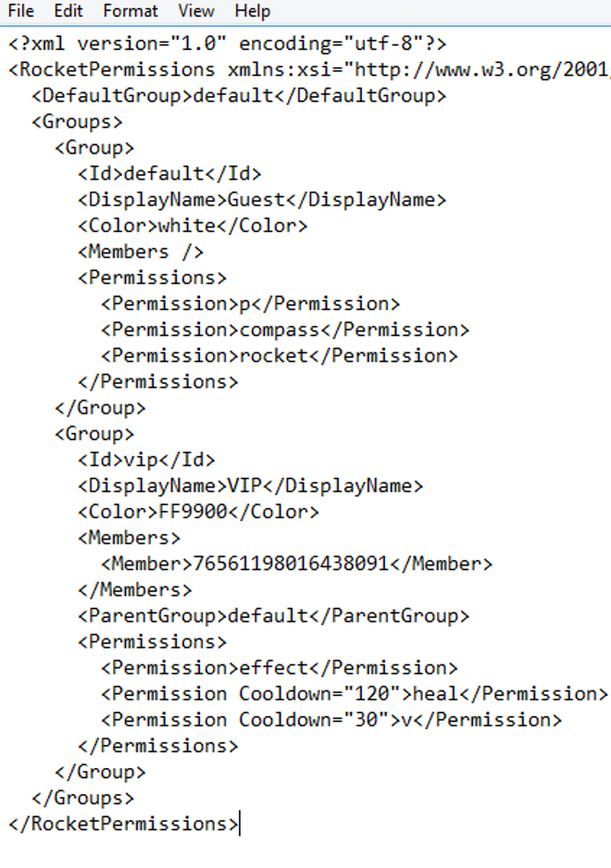Place cursor at closing RocketPermissions tag

238,824
